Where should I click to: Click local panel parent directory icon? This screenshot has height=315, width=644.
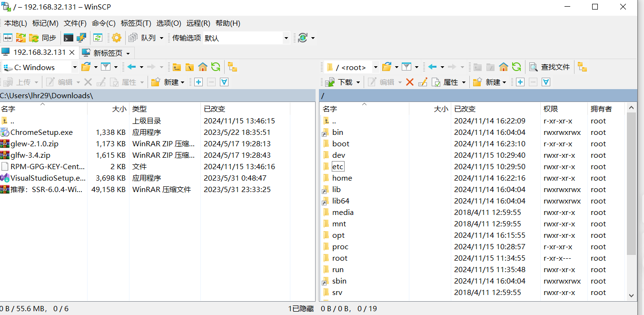coord(177,67)
